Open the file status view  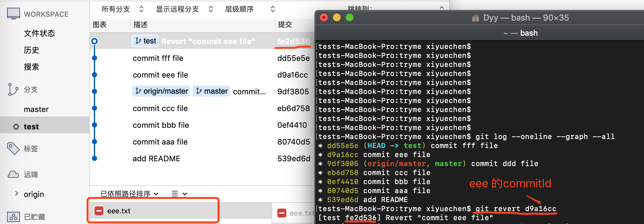pyautogui.click(x=40, y=33)
